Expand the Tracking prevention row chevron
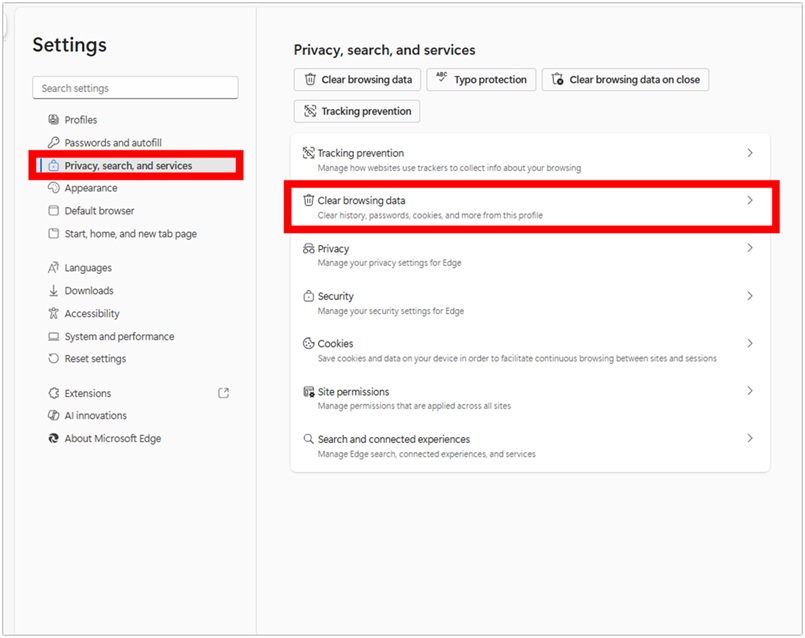 click(x=750, y=153)
